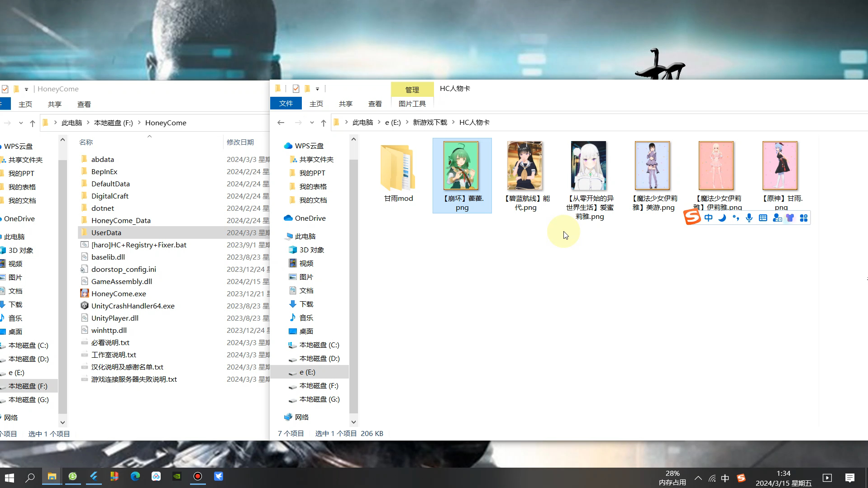Open quick access toolbar dropdown in HC人物卡 window
The width and height of the screenshot is (868, 488).
(317, 89)
